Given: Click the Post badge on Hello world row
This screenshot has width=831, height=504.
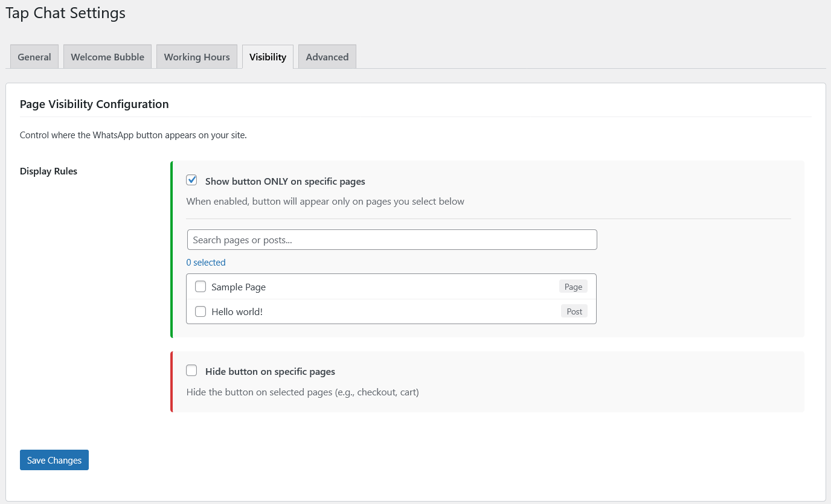Looking at the screenshot, I should tap(574, 311).
